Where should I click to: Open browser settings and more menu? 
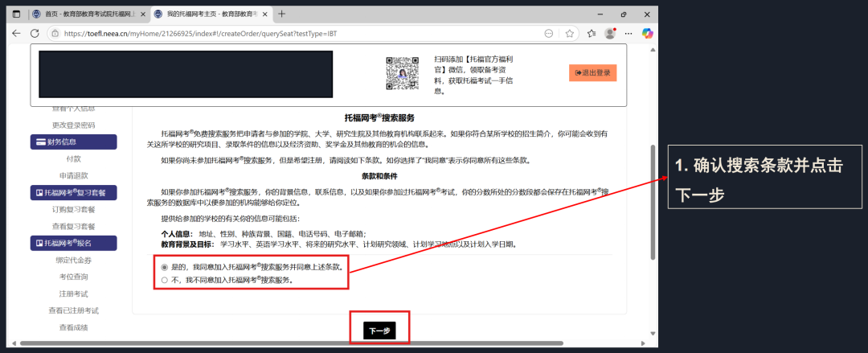click(x=628, y=33)
